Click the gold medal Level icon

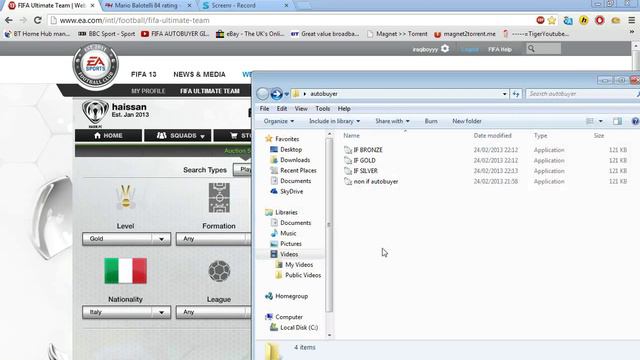[125, 198]
